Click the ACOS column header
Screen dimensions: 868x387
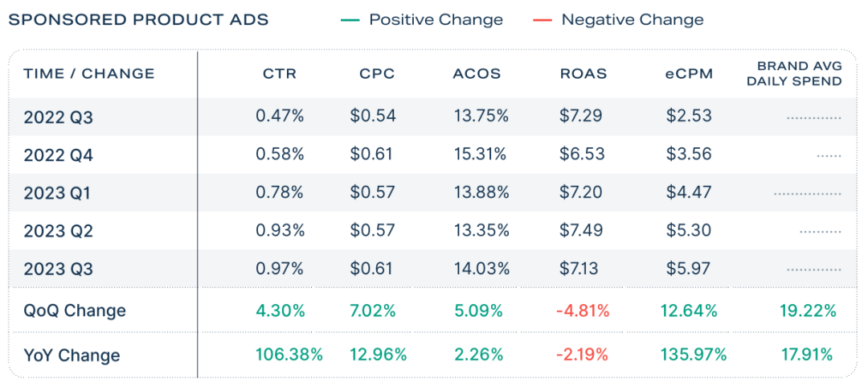pyautogui.click(x=477, y=74)
